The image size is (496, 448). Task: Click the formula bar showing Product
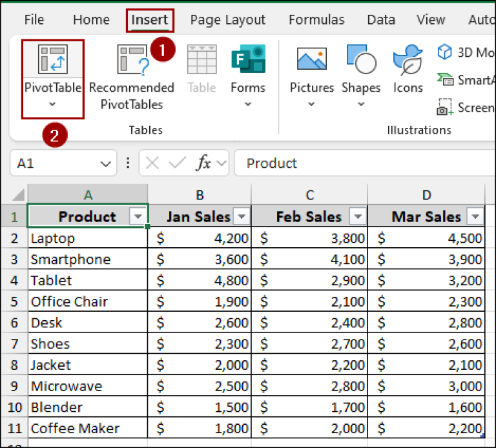pyautogui.click(x=365, y=163)
